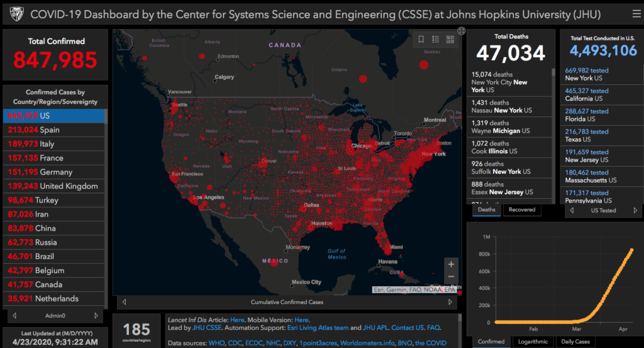Switch chart to the Logarithmic tab

tap(531, 342)
